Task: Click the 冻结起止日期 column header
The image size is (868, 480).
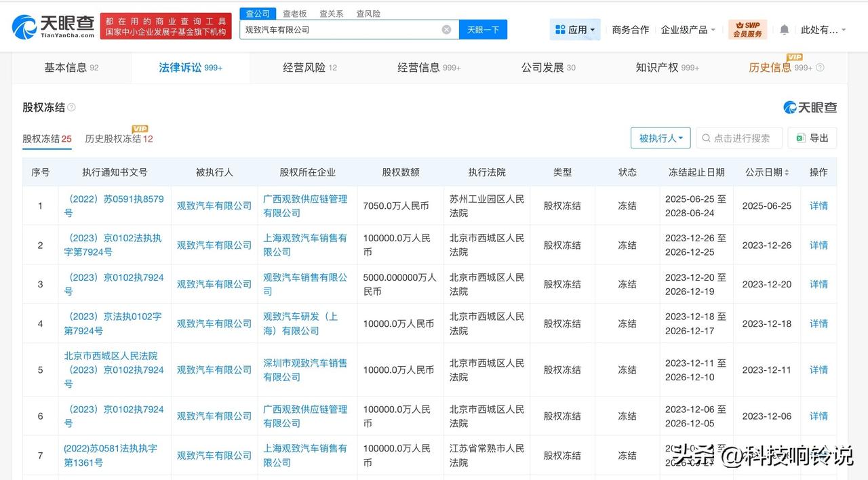Action: 696,172
